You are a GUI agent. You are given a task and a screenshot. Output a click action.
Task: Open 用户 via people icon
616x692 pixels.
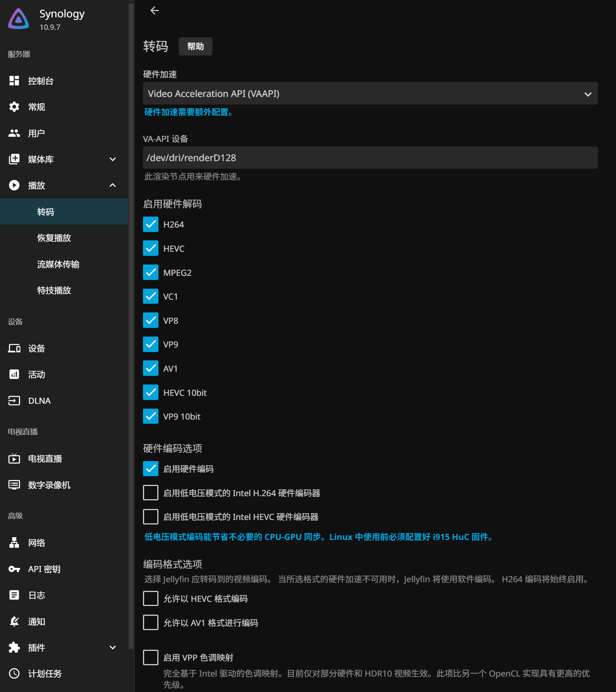point(14,133)
